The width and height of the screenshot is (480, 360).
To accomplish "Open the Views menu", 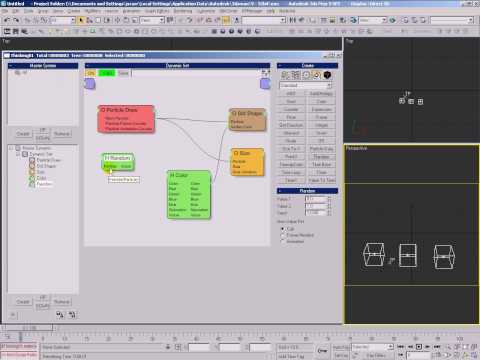I will [58, 11].
